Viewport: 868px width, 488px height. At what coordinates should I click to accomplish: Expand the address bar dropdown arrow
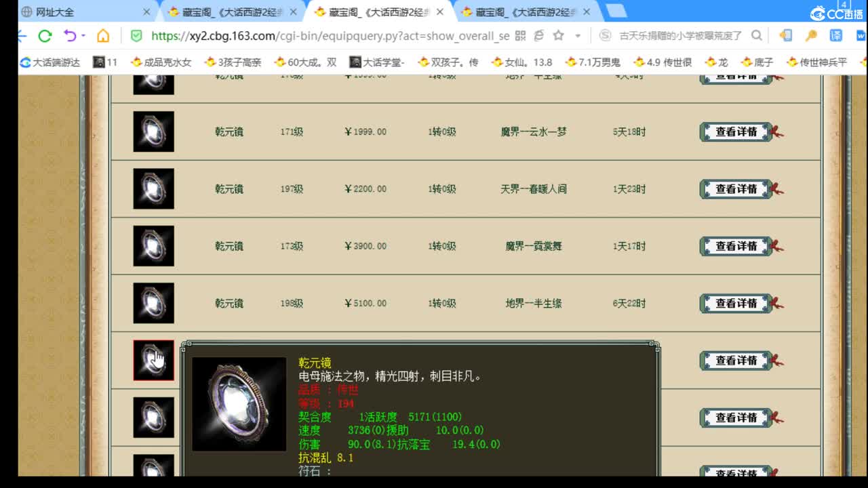click(578, 36)
